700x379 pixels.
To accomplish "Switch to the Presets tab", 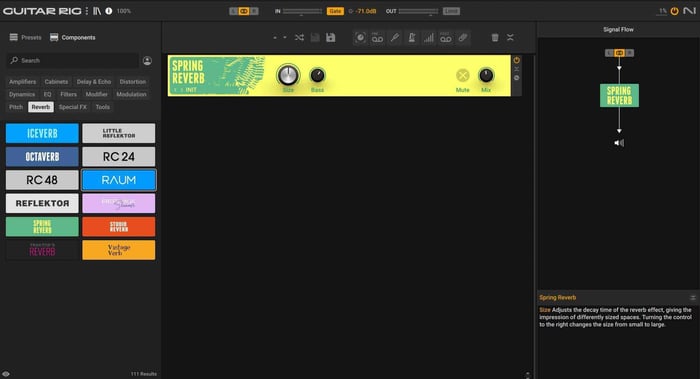I will [25, 37].
